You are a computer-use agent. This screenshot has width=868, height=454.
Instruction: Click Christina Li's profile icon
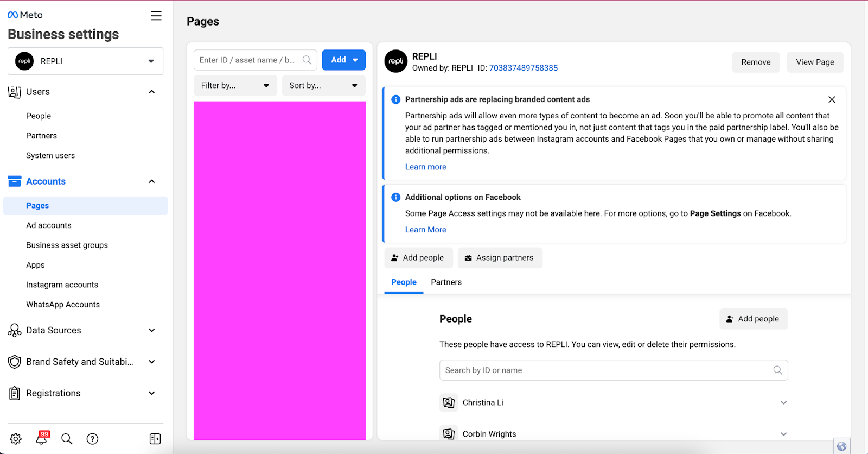click(x=449, y=402)
